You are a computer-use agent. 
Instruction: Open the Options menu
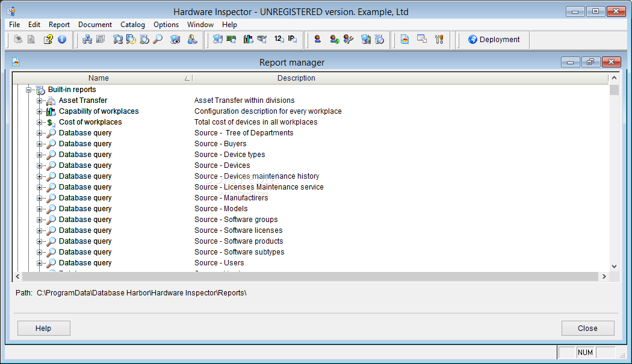[x=166, y=25]
